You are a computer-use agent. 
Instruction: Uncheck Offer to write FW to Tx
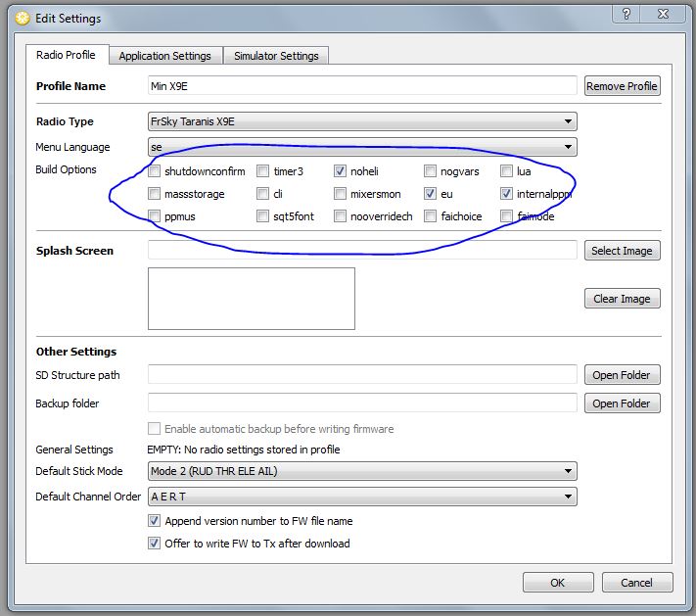click(155, 543)
